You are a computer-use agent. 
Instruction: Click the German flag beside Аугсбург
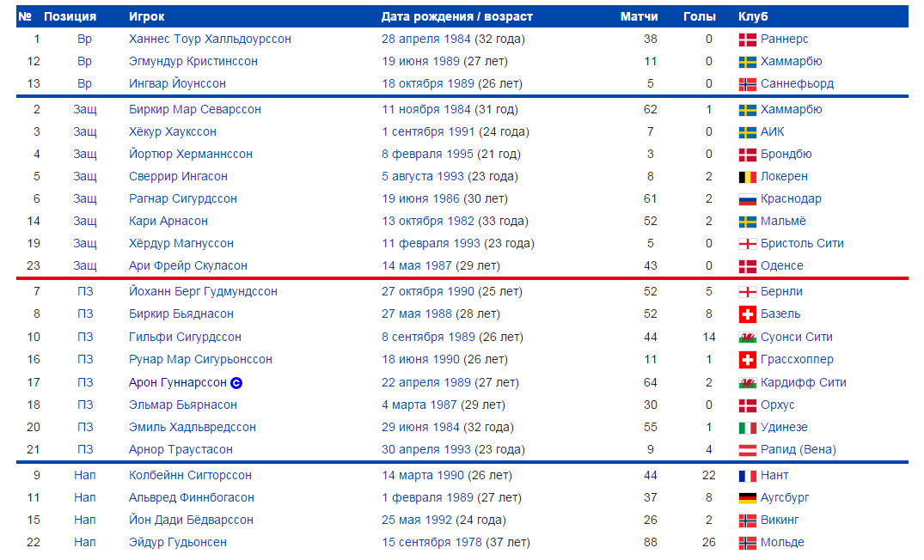pyautogui.click(x=747, y=498)
